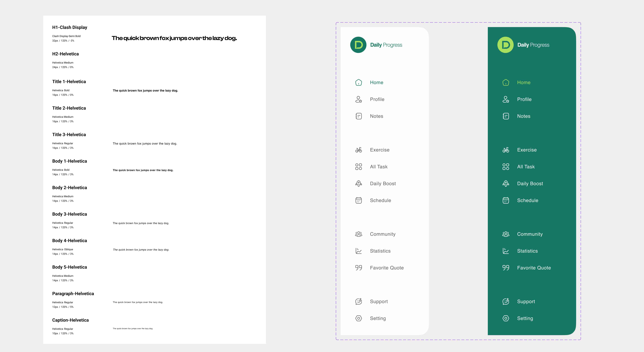
Task: Open the Schedule calendar icon
Action: pos(358,200)
